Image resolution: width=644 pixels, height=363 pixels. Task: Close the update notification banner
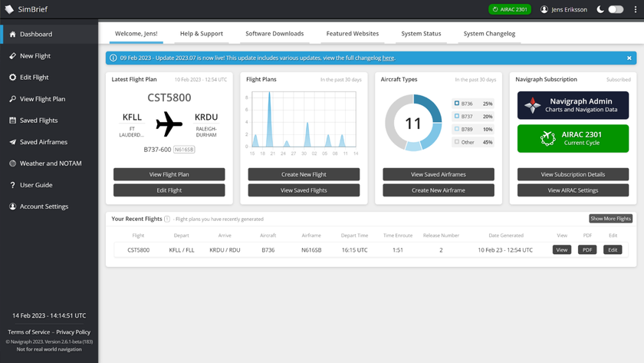(629, 58)
